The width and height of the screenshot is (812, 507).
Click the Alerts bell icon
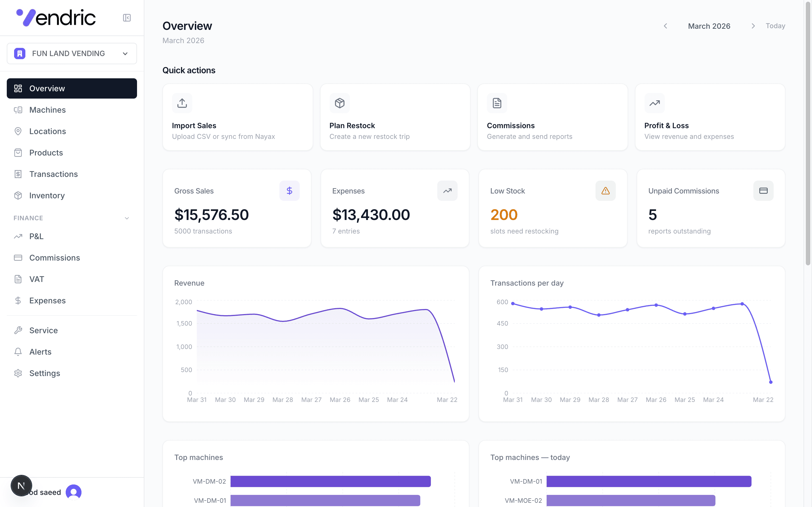(x=18, y=352)
